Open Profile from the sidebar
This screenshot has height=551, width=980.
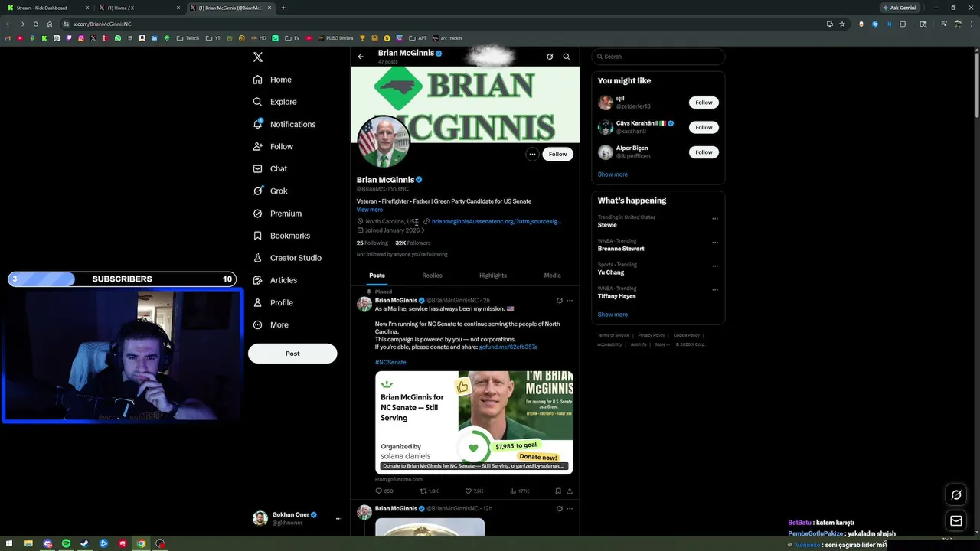click(273, 302)
